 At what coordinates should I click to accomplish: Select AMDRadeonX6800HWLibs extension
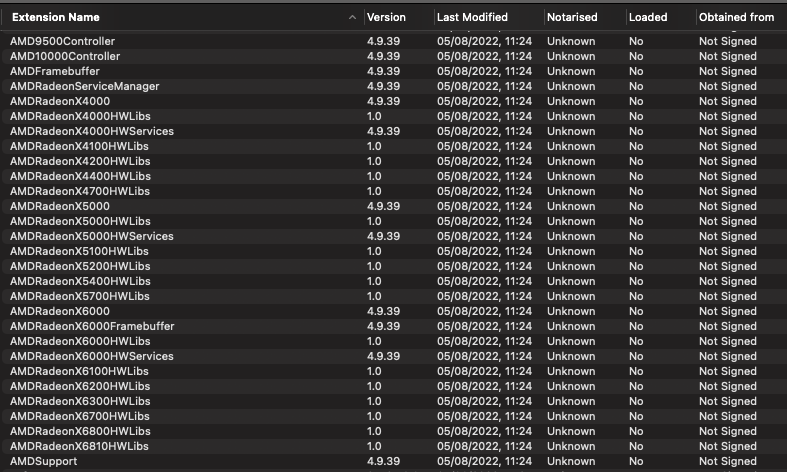[x=394, y=431]
